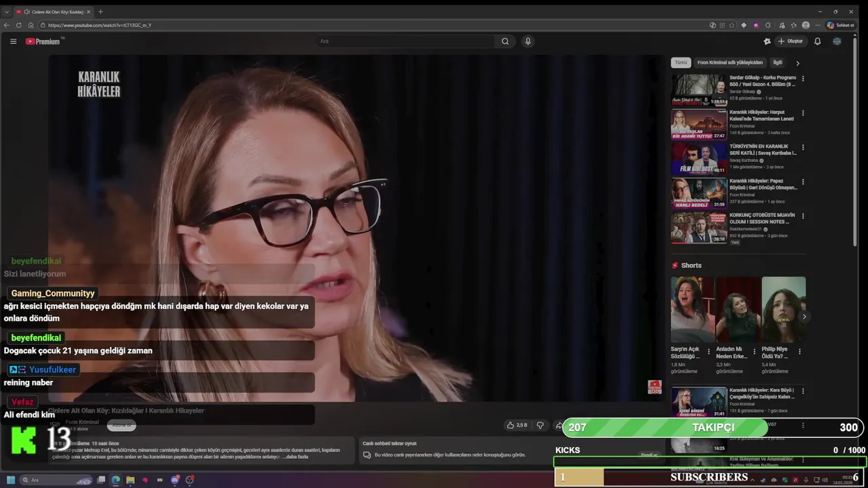Open options for Philip Niye Öldü Ya? short
Viewport: 868px width, 488px height.
[800, 352]
